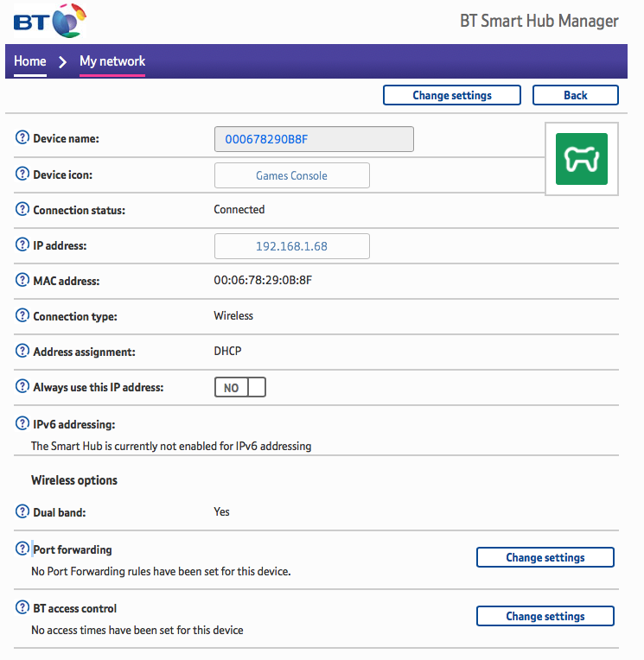Viewport: 644px width, 660px height.
Task: Change settings for Port forwarding
Action: pyautogui.click(x=545, y=557)
